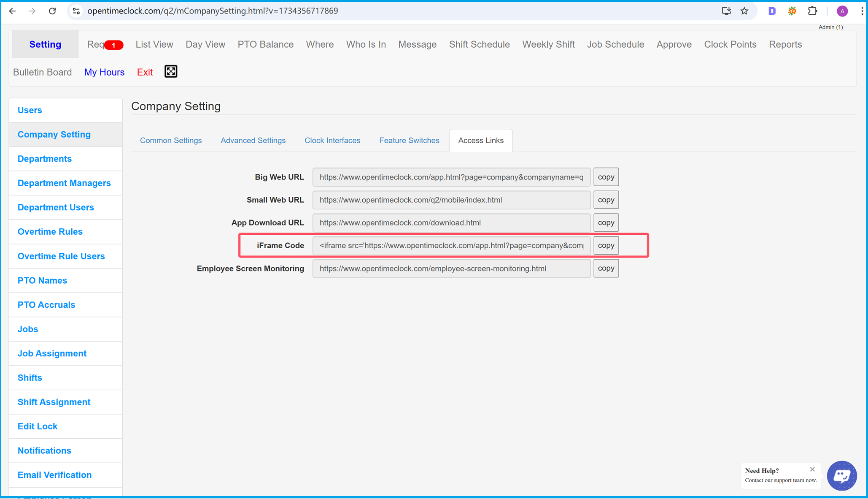Open Who Is In

[366, 44]
